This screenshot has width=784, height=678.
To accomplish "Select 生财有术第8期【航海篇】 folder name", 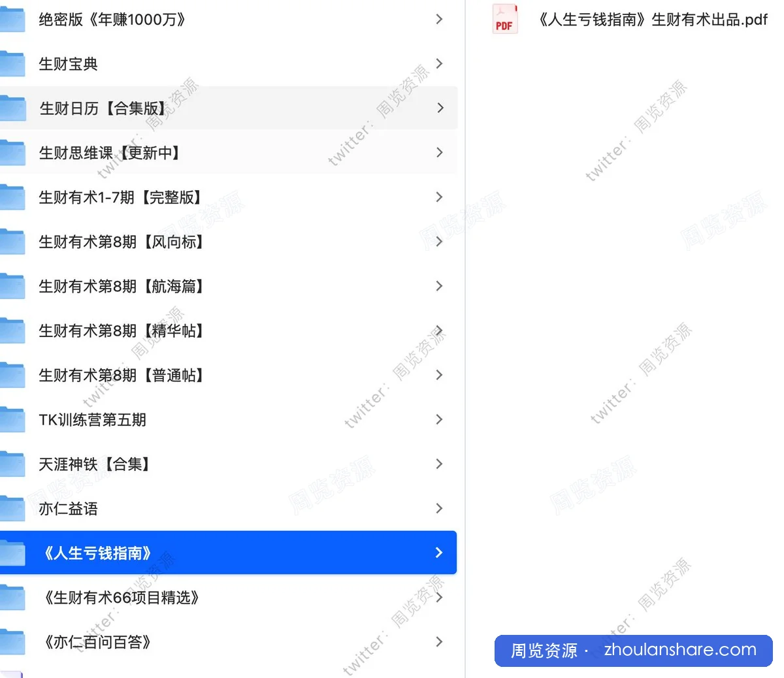I will click(123, 286).
